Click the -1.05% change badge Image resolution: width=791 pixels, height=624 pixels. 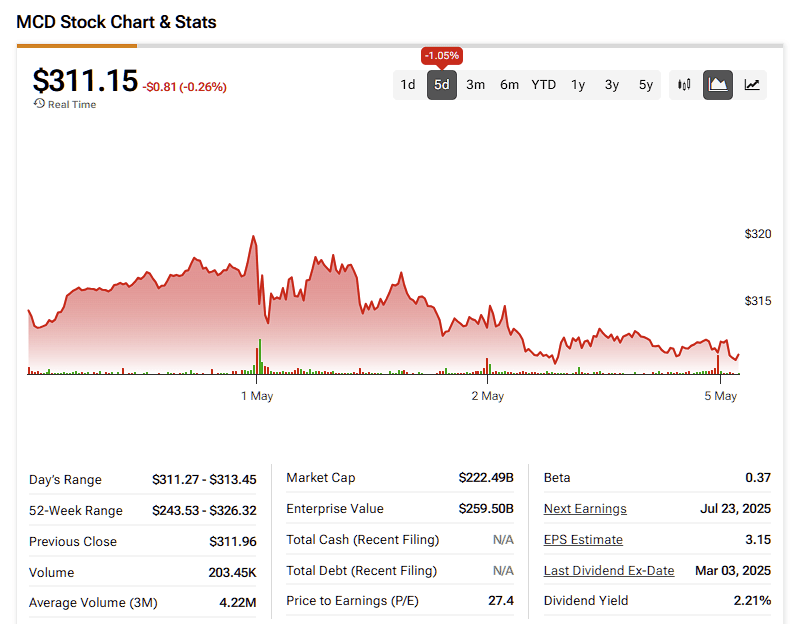tap(442, 55)
